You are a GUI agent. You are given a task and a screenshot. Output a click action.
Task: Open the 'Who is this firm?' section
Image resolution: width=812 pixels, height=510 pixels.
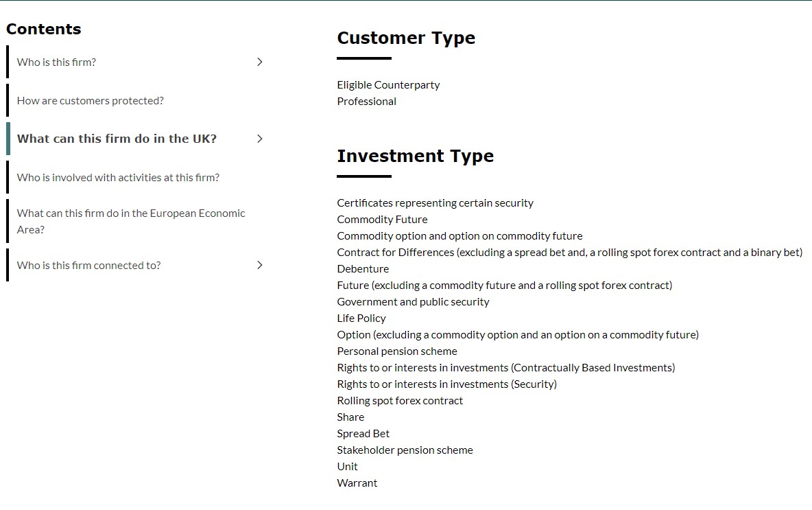pyautogui.click(x=56, y=62)
